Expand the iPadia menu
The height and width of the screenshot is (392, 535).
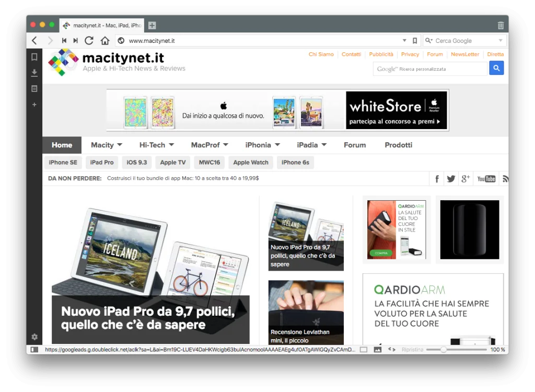(311, 145)
